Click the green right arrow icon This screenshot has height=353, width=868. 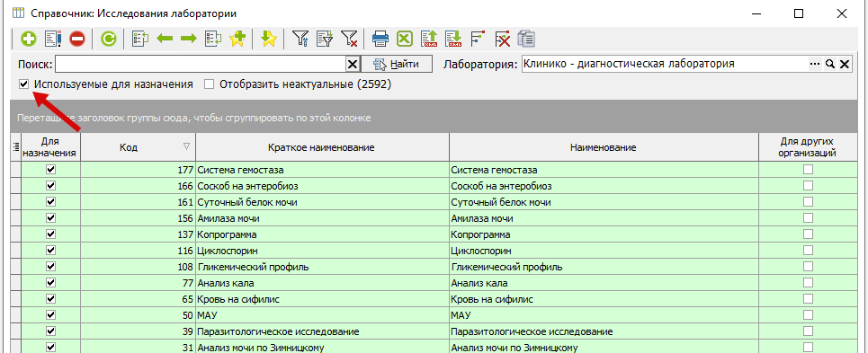pyautogui.click(x=189, y=39)
